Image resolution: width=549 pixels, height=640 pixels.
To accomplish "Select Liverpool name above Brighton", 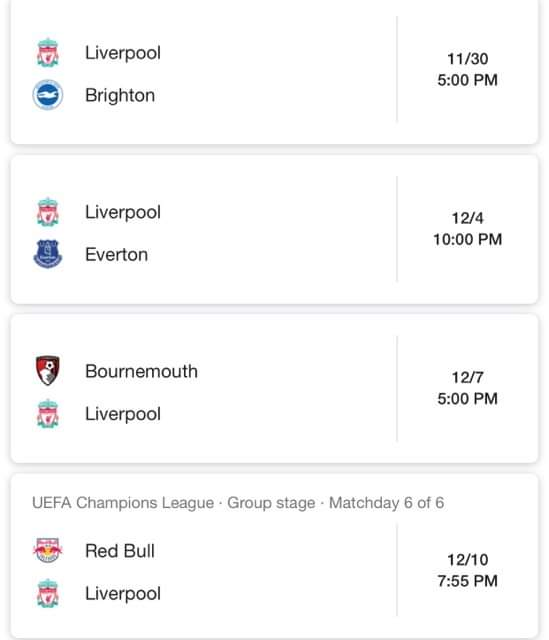I will (123, 53).
